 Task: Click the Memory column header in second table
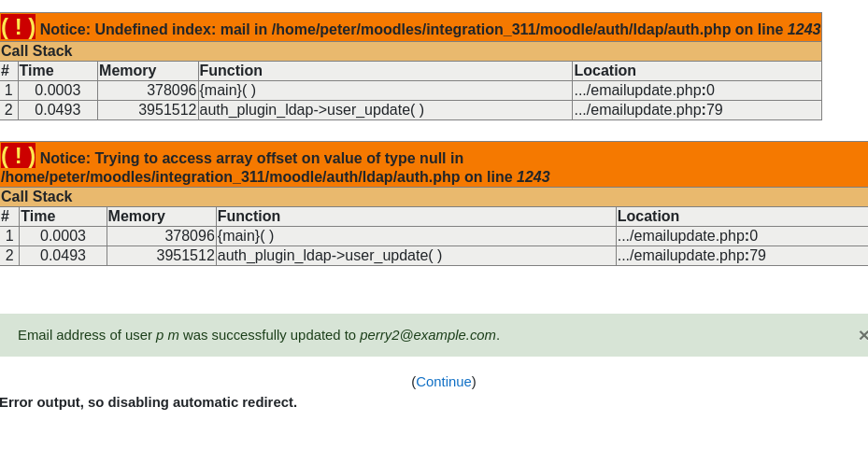click(x=136, y=217)
